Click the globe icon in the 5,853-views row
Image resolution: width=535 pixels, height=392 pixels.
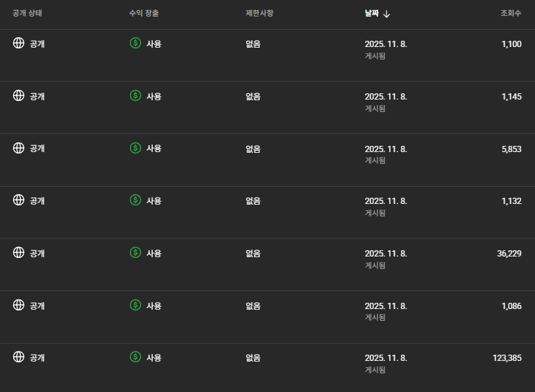click(x=19, y=148)
